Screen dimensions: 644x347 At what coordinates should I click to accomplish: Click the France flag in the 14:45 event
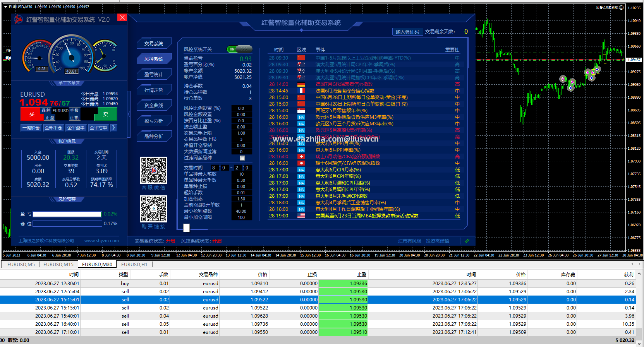(301, 91)
